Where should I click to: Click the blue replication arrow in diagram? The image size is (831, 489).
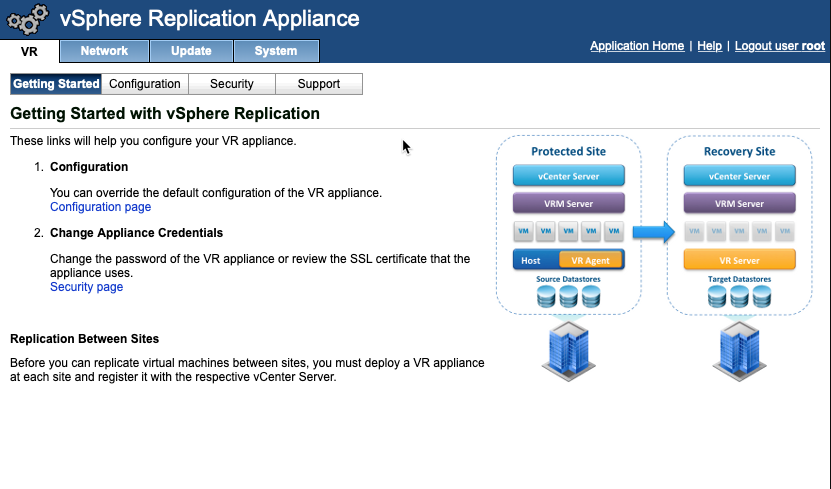[653, 232]
